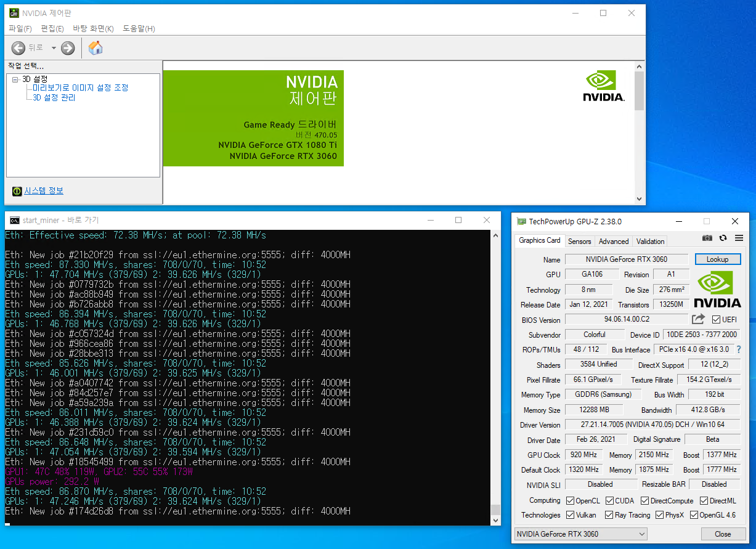Click the Driver Date value Feb 26, 2021
Image resolution: width=756 pixels, height=549 pixels.
[595, 440]
